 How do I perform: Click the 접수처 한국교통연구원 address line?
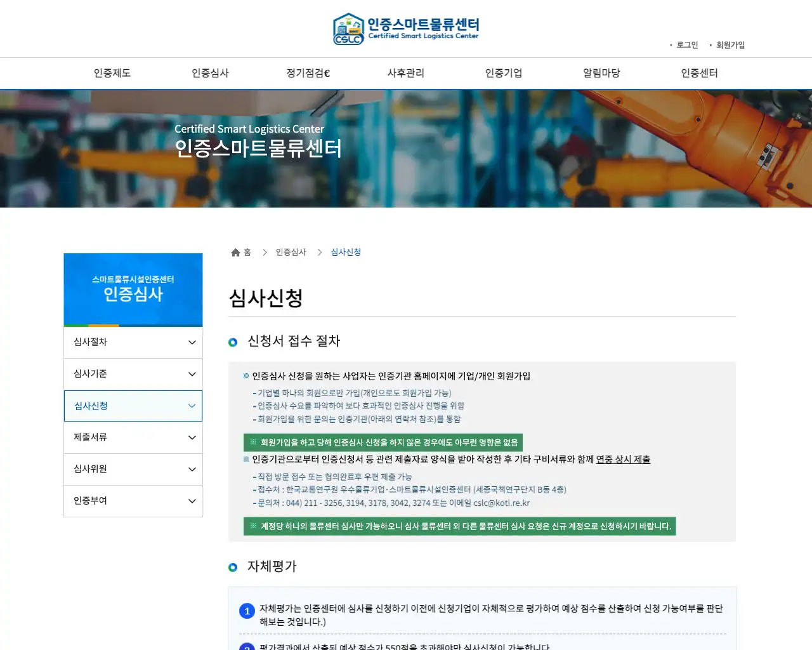pos(409,489)
